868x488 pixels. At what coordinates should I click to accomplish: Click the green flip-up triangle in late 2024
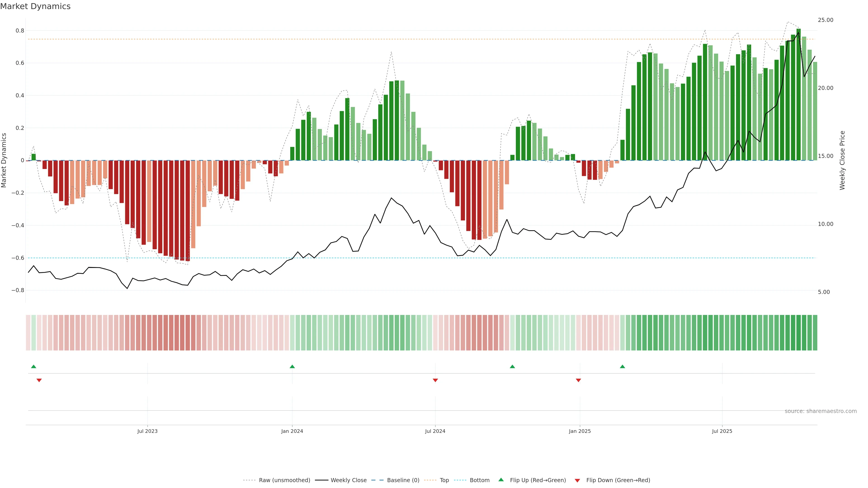coord(512,366)
